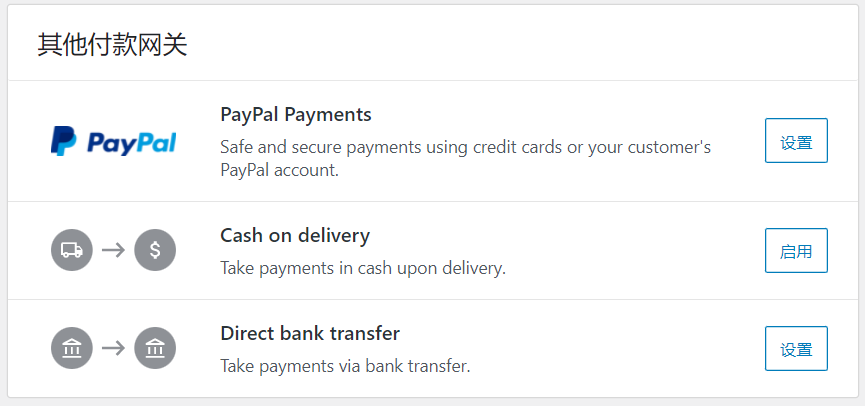Screen dimensions: 865x406
Task: Click the 'PayPal account.' description line
Action: pyautogui.click(x=279, y=170)
